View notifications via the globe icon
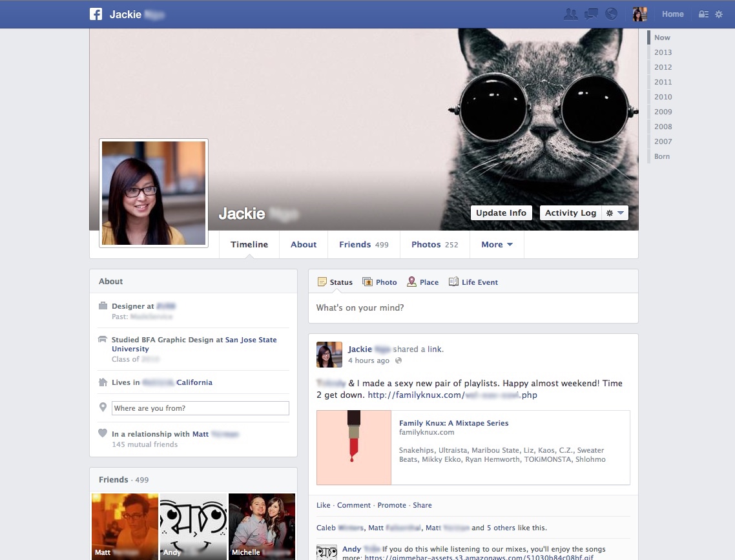This screenshot has height=560, width=735. point(611,13)
